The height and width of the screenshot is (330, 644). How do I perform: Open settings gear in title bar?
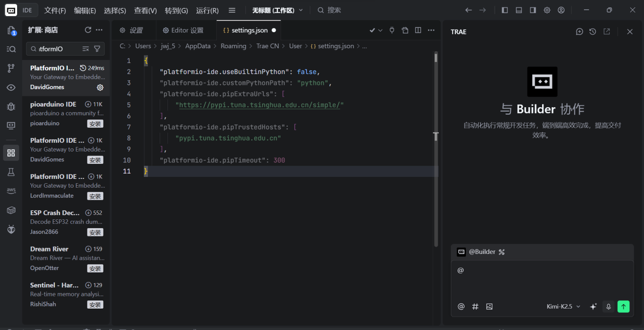pos(547,10)
